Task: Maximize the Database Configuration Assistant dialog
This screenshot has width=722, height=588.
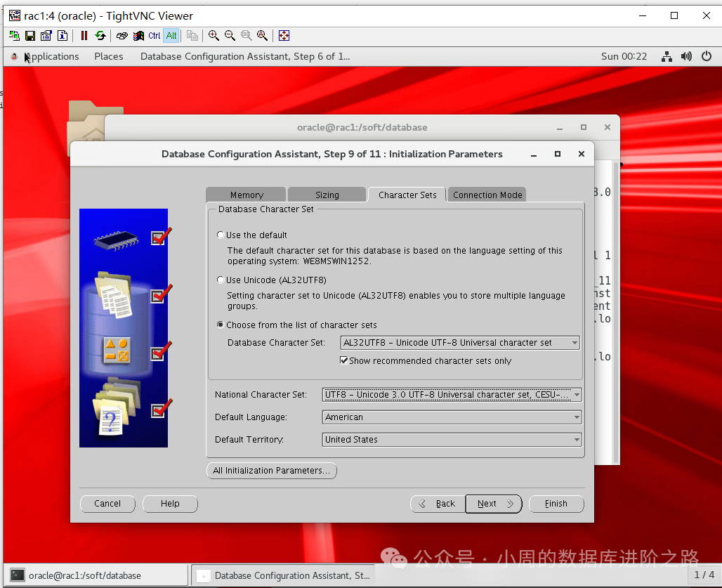Action: 558,154
